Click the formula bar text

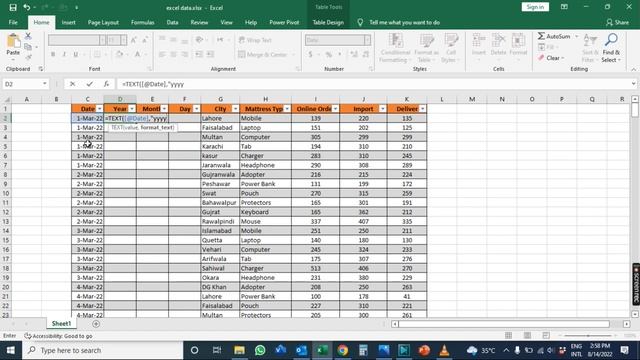point(153,84)
